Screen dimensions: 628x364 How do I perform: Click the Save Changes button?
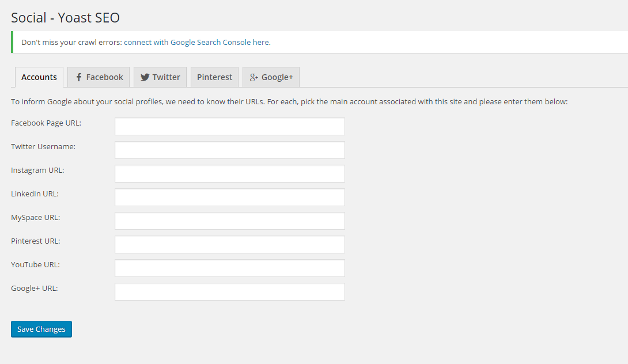[41, 329]
